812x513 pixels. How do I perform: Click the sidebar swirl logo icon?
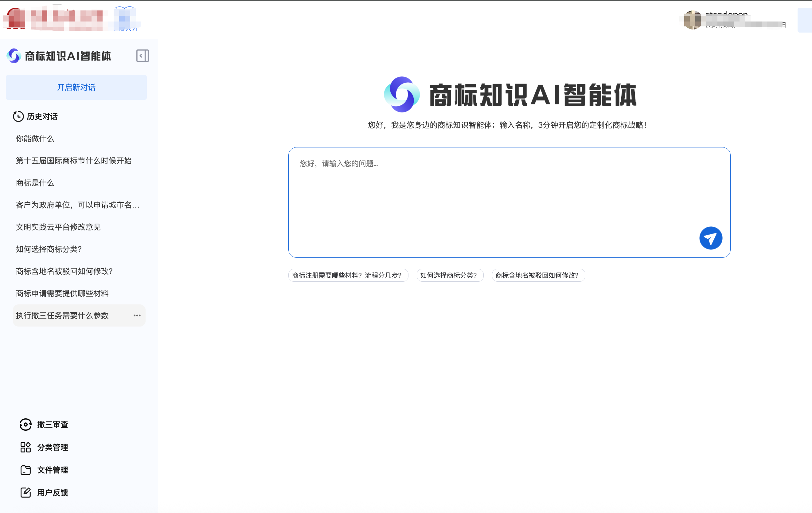(14, 56)
